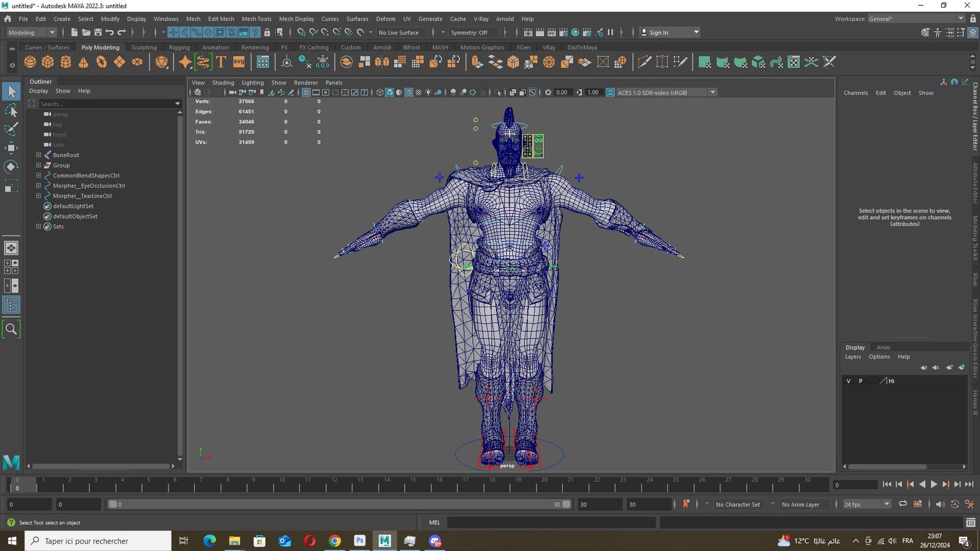The height and width of the screenshot is (551, 980).
Task: Open the Mesh Tools menu
Action: pyautogui.click(x=256, y=19)
